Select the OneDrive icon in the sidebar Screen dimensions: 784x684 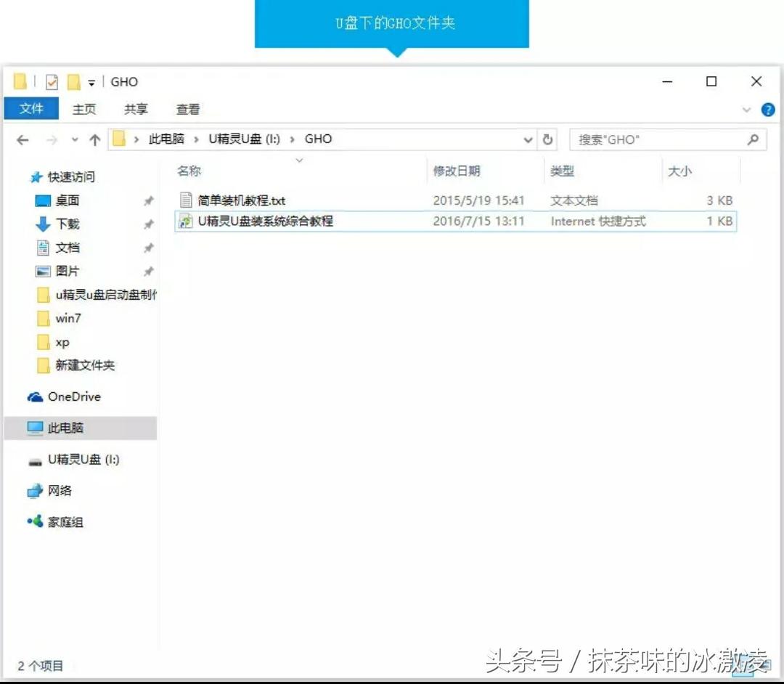pyautogui.click(x=34, y=396)
